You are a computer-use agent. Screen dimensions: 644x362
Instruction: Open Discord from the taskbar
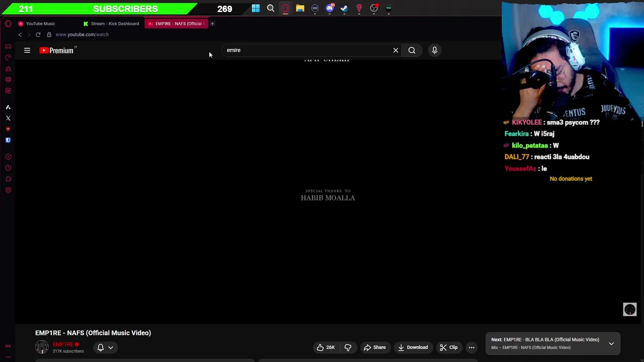click(x=330, y=8)
